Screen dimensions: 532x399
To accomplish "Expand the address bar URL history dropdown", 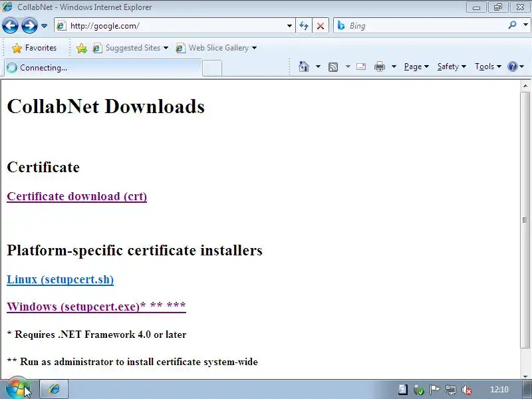I will pyautogui.click(x=289, y=26).
